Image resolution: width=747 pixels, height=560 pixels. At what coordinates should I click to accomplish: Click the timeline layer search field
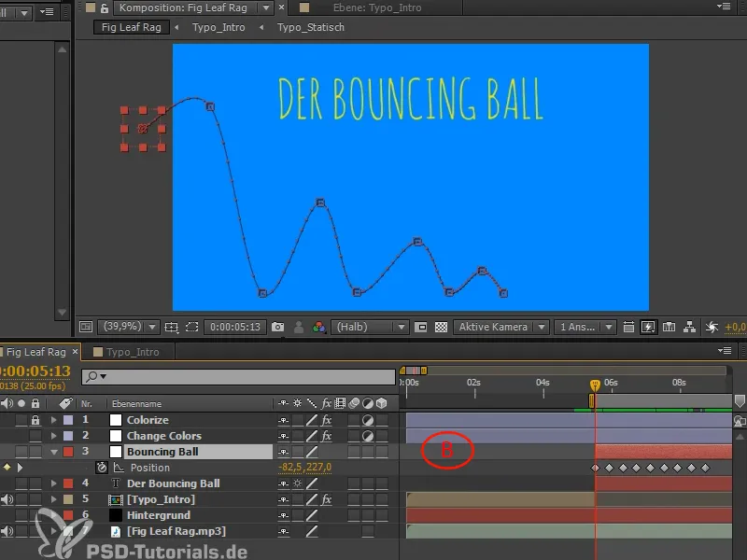point(239,377)
